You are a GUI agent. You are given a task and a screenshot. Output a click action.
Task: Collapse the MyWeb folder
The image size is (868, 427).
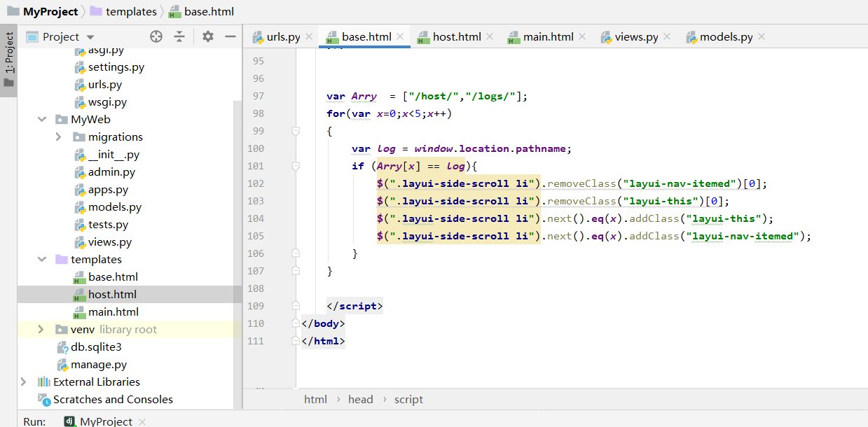pyautogui.click(x=42, y=120)
